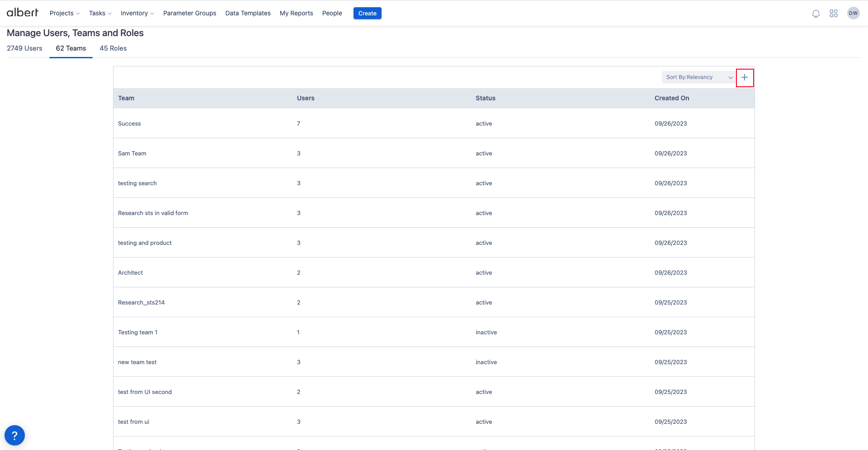Click the notification bell icon
Image resolution: width=868 pixels, height=450 pixels.
coord(816,14)
